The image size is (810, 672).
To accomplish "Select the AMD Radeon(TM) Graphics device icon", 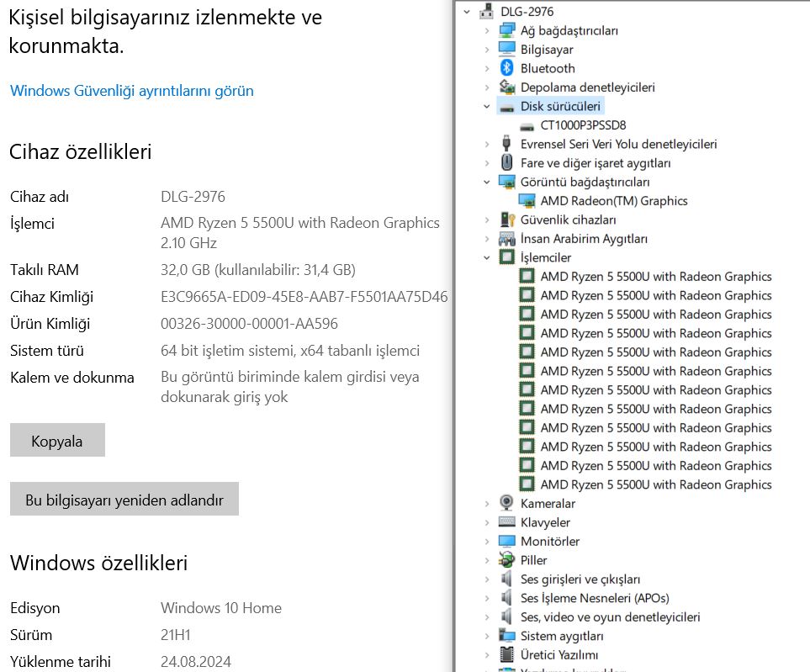I will (x=527, y=201).
